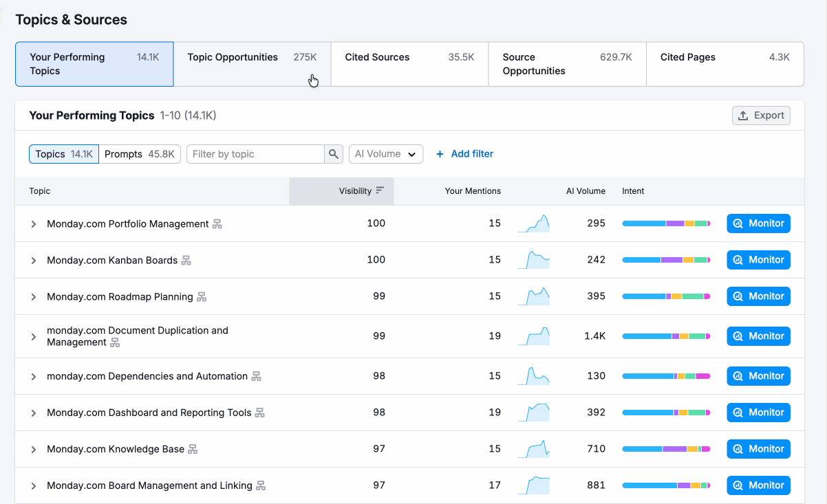Monitor the Knowledge Base topic
827x504 pixels.
pos(758,449)
